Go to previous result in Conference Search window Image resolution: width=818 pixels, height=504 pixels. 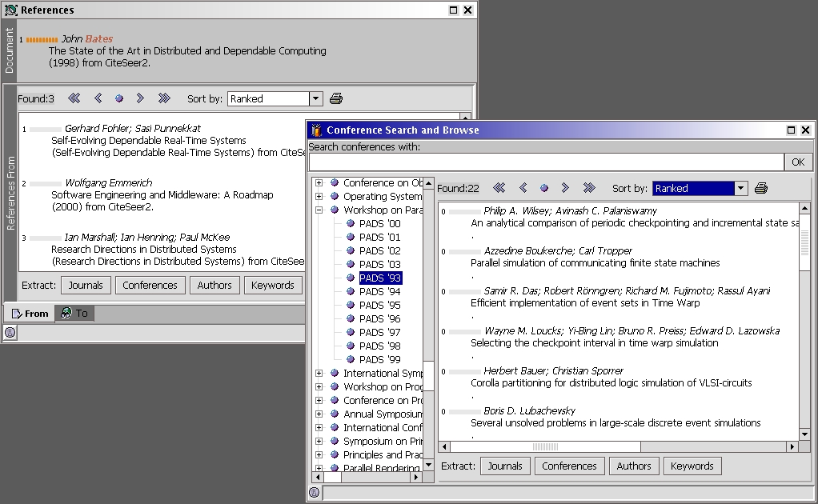(x=523, y=188)
